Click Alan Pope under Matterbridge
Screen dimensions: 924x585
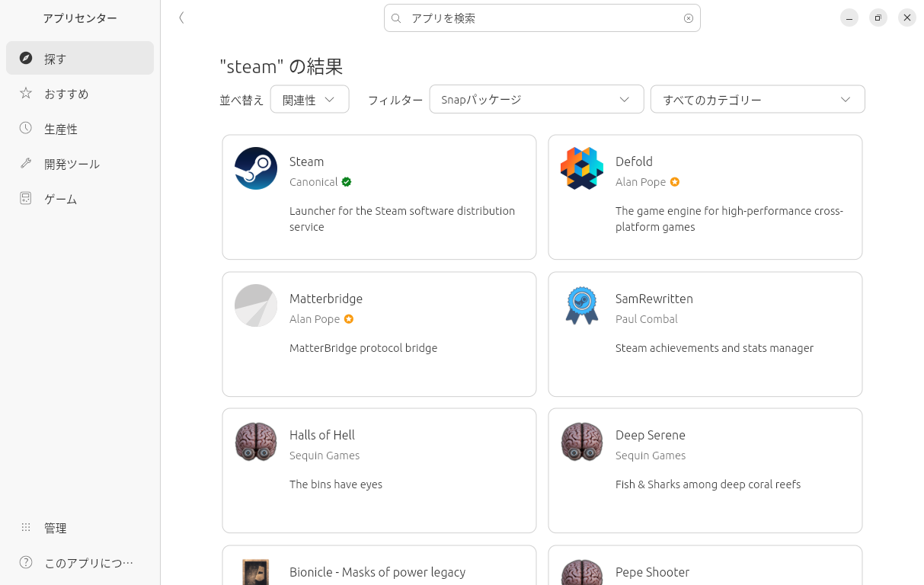pos(315,319)
